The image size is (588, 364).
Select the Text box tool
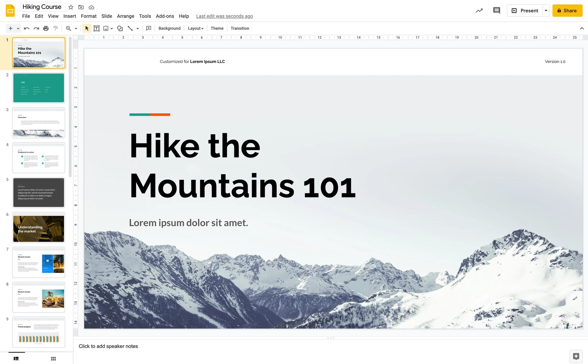point(97,28)
